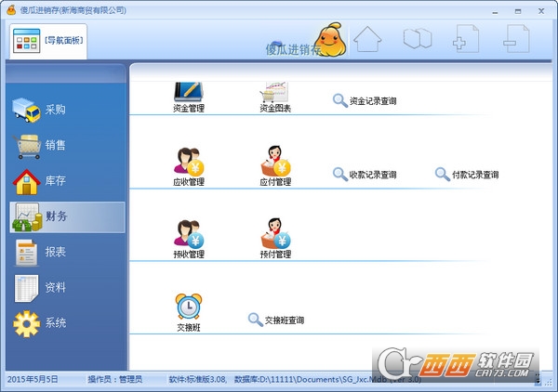Viewport: 558px width, 392px height.
Task: Click 收款记录查询 search link
Action: click(365, 175)
